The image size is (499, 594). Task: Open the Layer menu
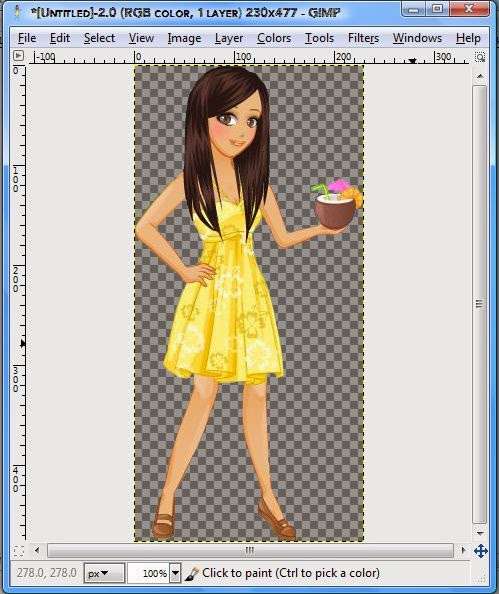pyautogui.click(x=228, y=38)
